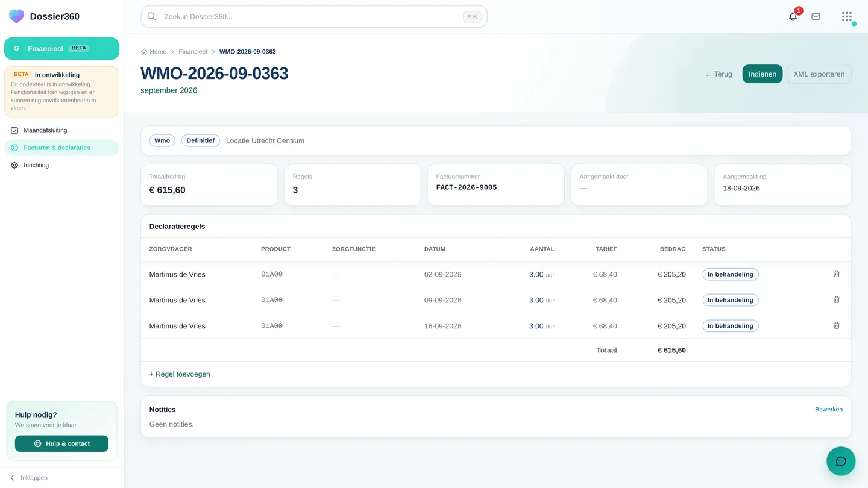The height and width of the screenshot is (488, 868).
Task: Delete the 16-09-2026 declaration row
Action: coord(836,325)
